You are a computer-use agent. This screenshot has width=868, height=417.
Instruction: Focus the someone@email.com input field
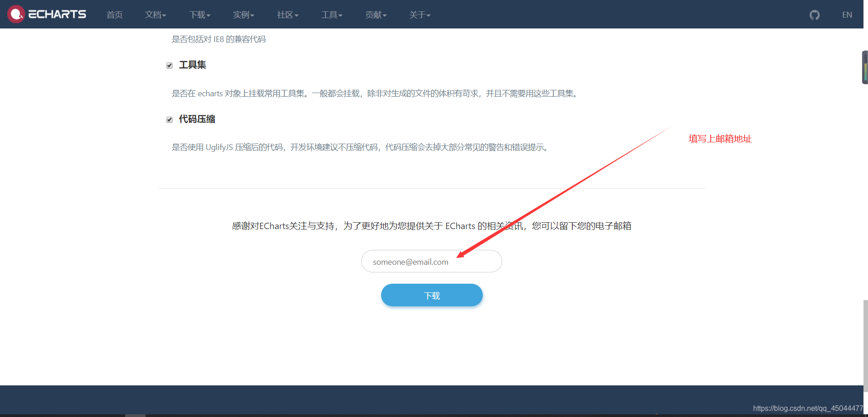(432, 261)
